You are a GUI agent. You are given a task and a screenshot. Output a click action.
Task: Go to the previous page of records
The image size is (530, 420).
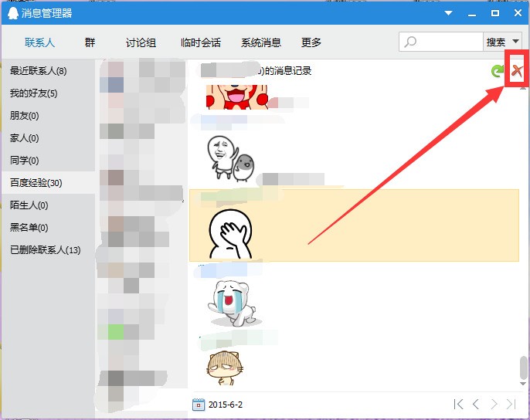[x=476, y=404]
